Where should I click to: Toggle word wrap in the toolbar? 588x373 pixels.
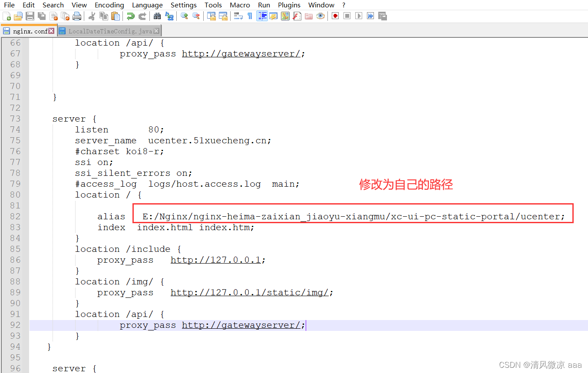pos(238,17)
